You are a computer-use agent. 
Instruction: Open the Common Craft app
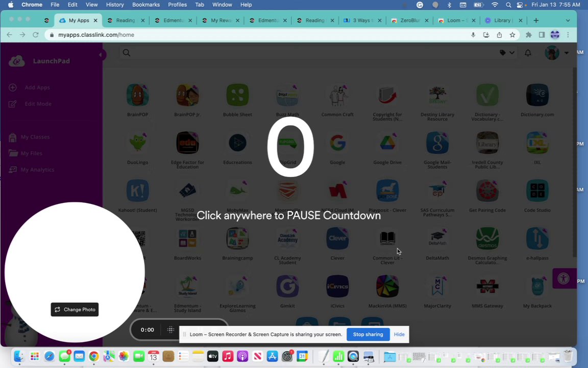tap(337, 95)
